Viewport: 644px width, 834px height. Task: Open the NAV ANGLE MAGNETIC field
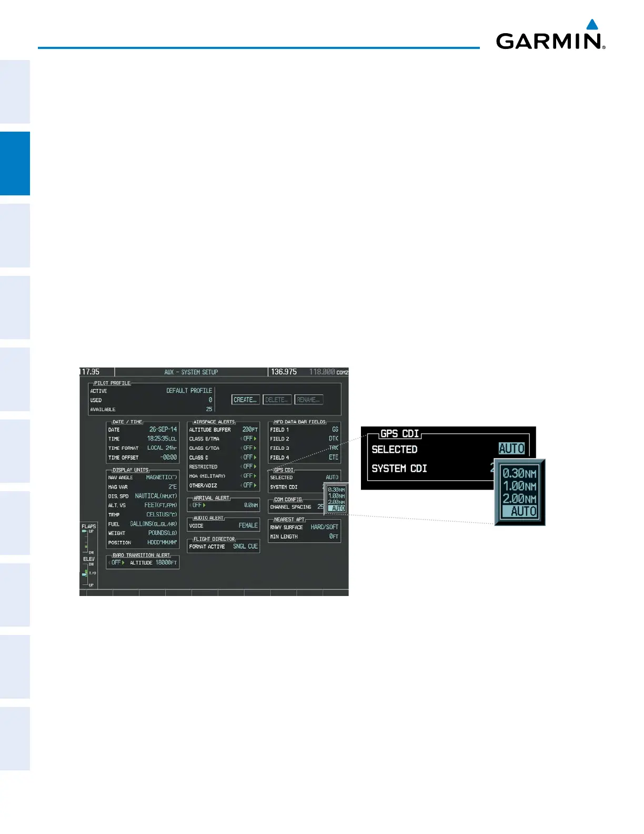[x=162, y=478]
